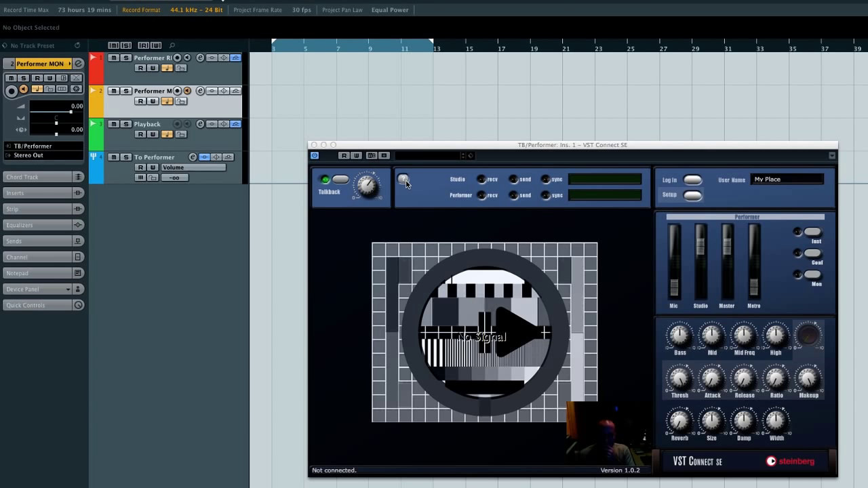Click the Reverb knob
The image size is (868, 488).
point(679,421)
